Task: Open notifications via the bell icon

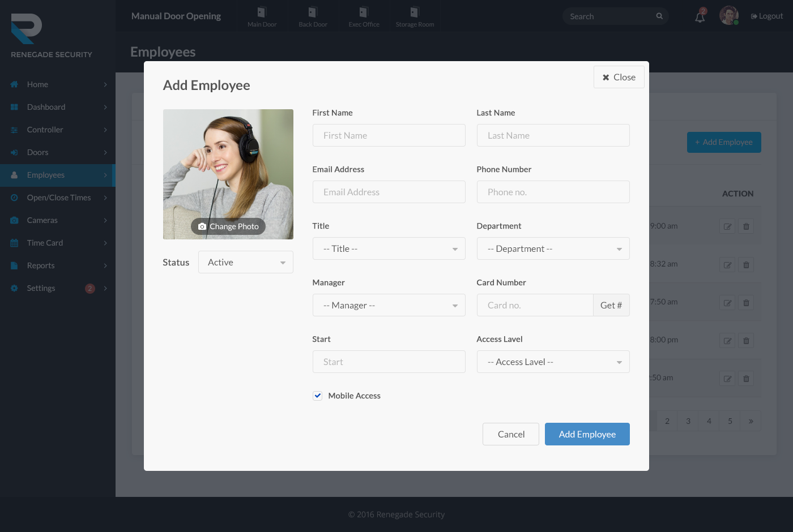Action: coord(700,16)
